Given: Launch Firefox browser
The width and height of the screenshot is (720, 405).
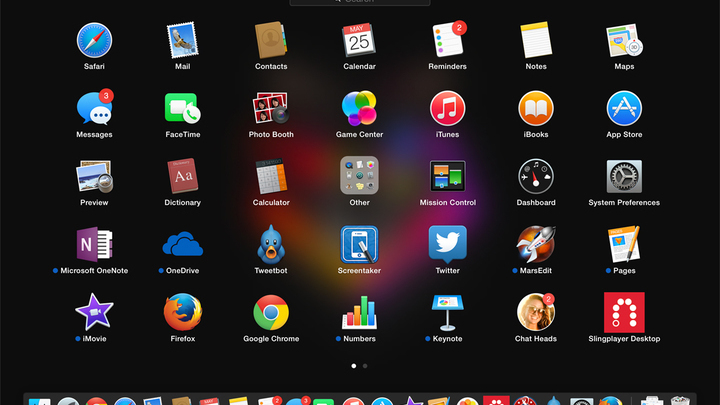Looking at the screenshot, I should coord(182,312).
